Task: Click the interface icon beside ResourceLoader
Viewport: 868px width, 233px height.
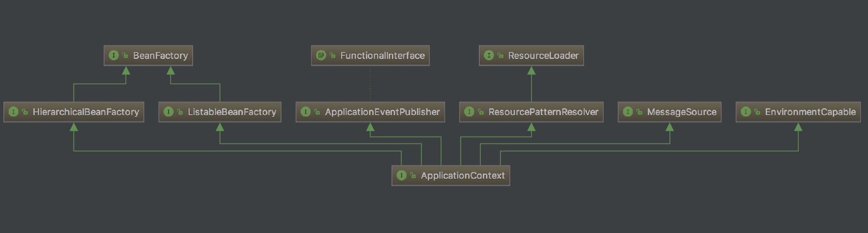Action: pos(489,55)
